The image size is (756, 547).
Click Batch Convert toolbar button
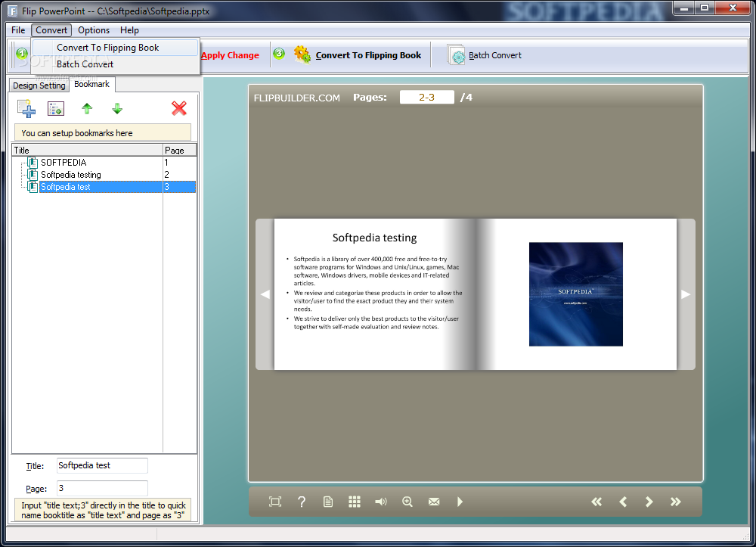click(485, 55)
